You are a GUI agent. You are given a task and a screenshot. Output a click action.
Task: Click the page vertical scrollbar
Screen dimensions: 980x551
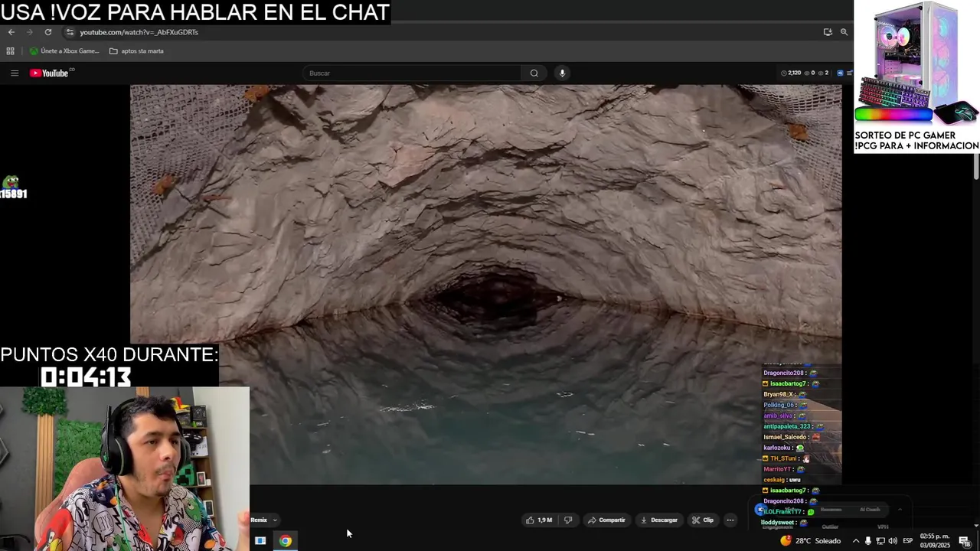point(976,168)
